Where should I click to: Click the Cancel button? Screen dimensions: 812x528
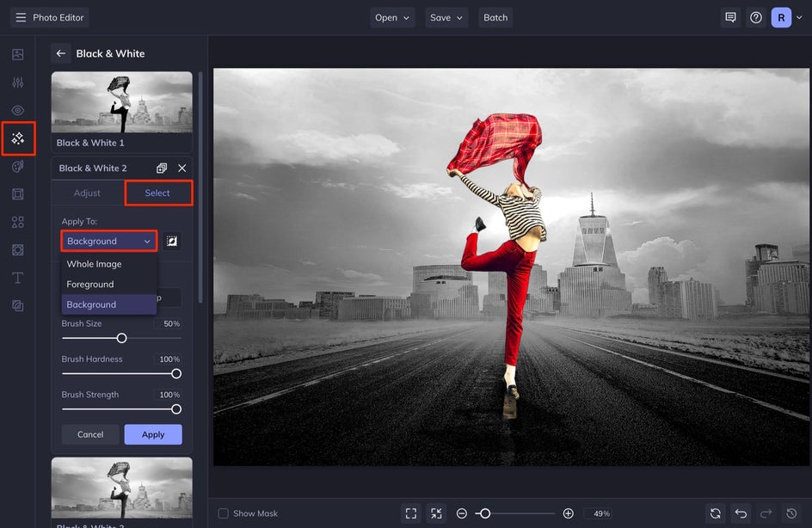pos(90,435)
